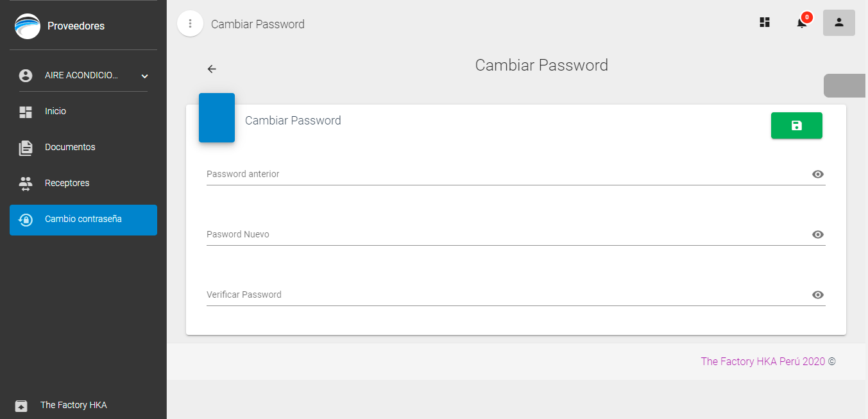This screenshot has height=419, width=868.
Task: Click the Proveedores logo icon
Action: 28,26
